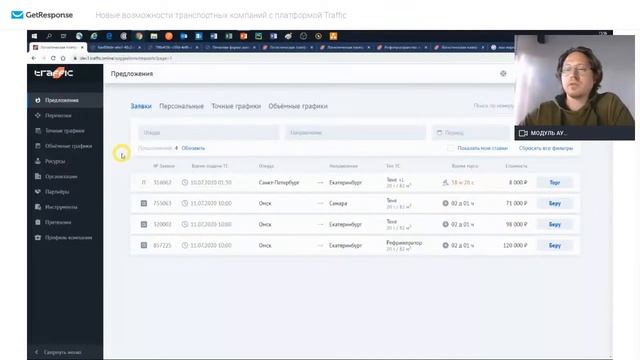The width and height of the screenshot is (640, 360).
Task: Click the timer icon in the 120 000 ₽ row
Action: tap(445, 245)
